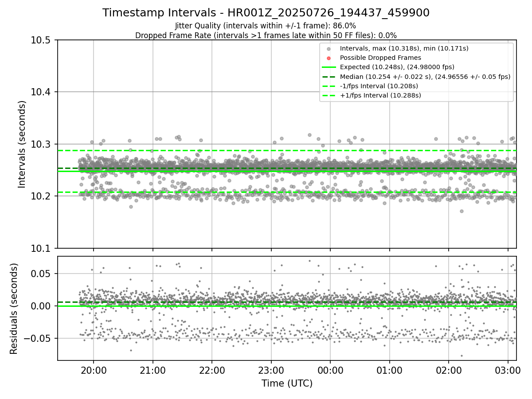532x399 pixels.
Task: Click the '20:00' time tick label
Action: [93, 370]
